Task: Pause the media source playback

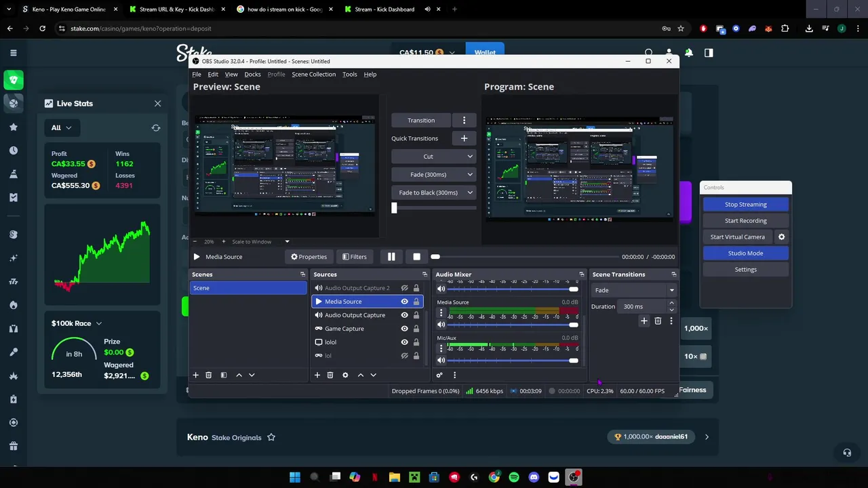Action: 391,257
